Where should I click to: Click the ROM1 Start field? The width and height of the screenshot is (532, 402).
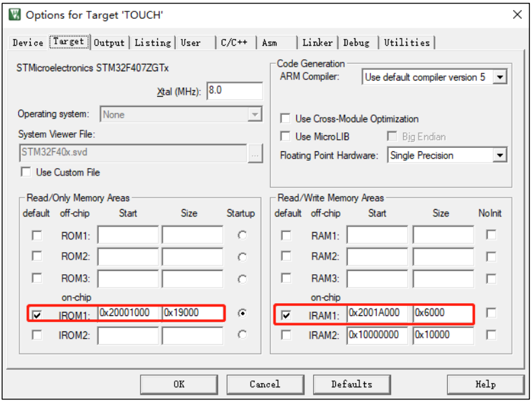click(x=128, y=235)
